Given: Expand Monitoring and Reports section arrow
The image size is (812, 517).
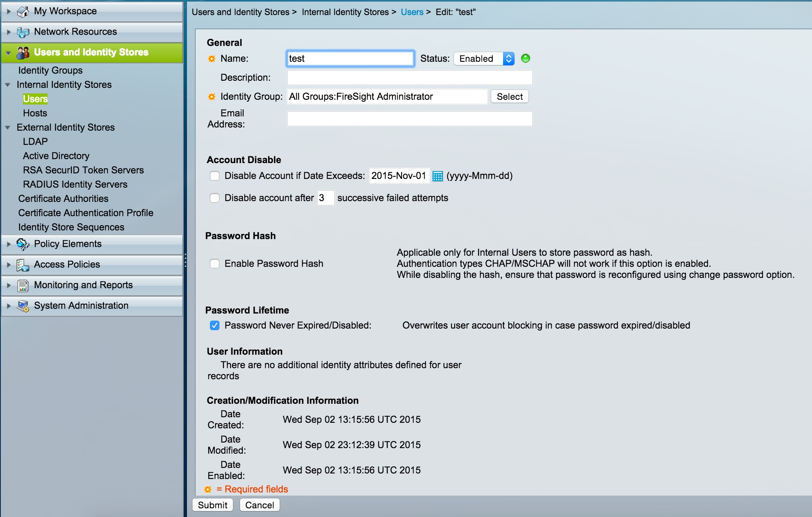Looking at the screenshot, I should coord(9,285).
